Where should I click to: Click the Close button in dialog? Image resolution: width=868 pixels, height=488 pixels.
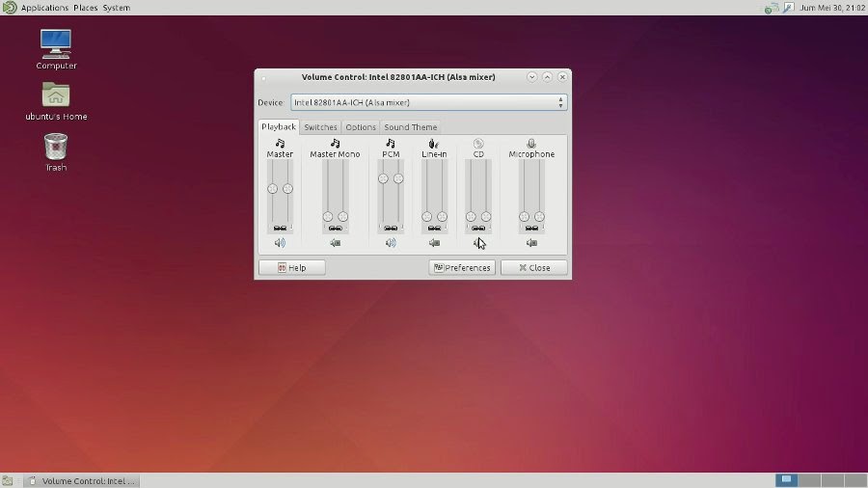(533, 268)
